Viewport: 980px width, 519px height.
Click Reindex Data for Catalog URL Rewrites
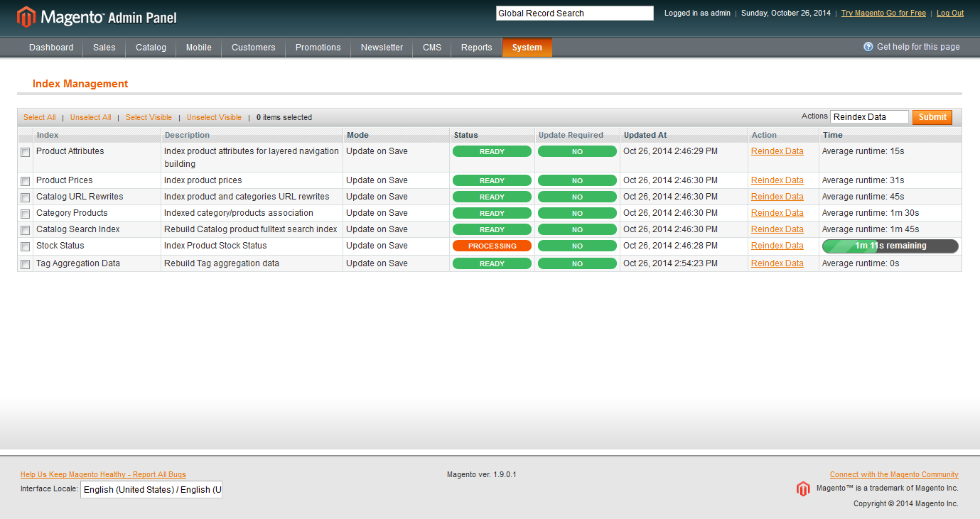777,197
